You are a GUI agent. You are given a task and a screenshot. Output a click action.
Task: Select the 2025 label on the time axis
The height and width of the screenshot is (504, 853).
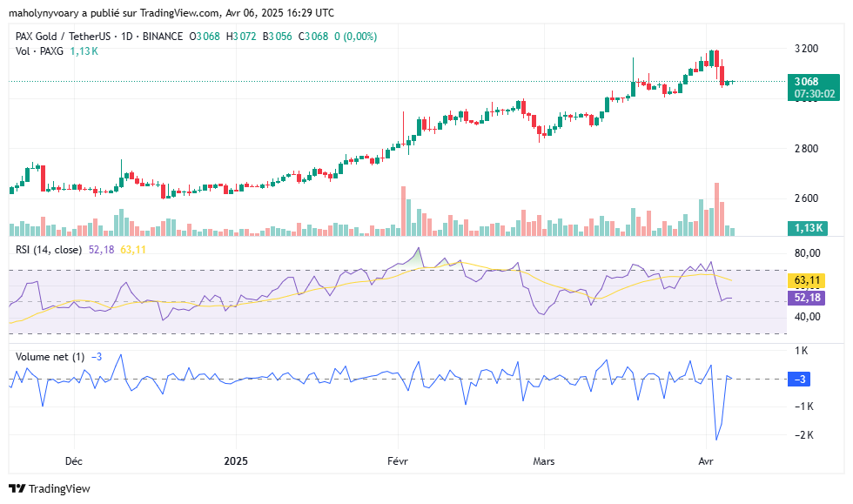[x=233, y=461]
